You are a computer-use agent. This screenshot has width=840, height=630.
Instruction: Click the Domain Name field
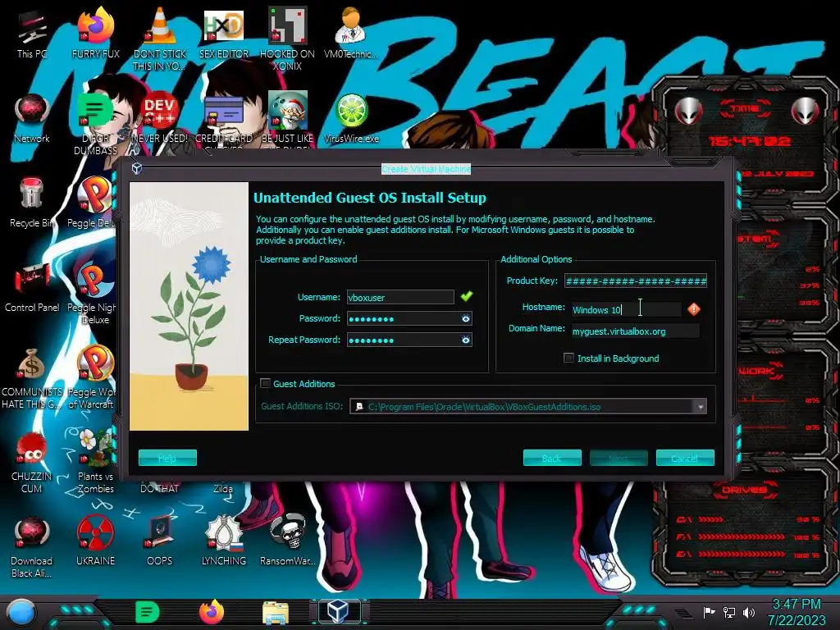pyautogui.click(x=636, y=331)
